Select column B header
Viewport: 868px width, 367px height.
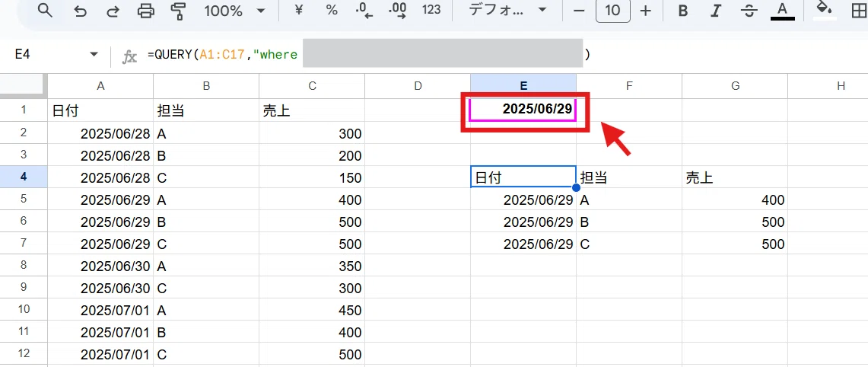206,86
